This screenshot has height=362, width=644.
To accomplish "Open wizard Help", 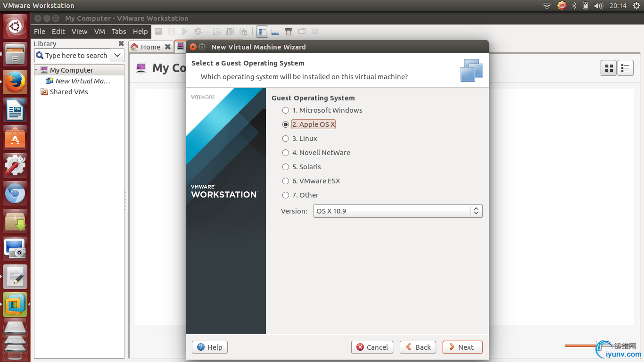I will [x=210, y=347].
